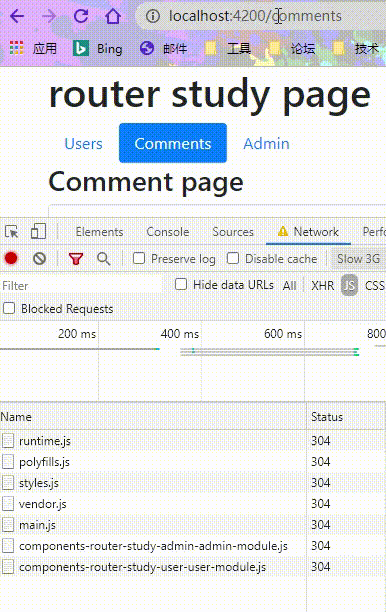This screenshot has width=386, height=612.
Task: Click the site info icon in address bar
Action: [x=153, y=16]
